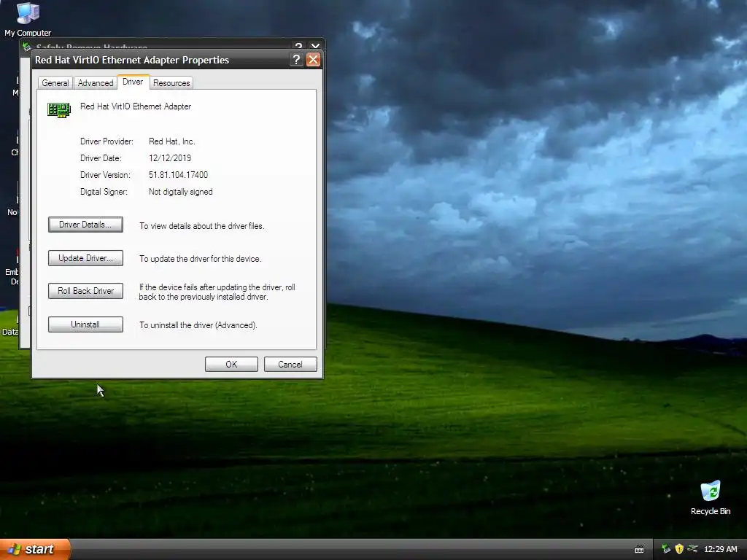Click the Driver Version label
This screenshot has height=560, width=747.
tap(105, 175)
